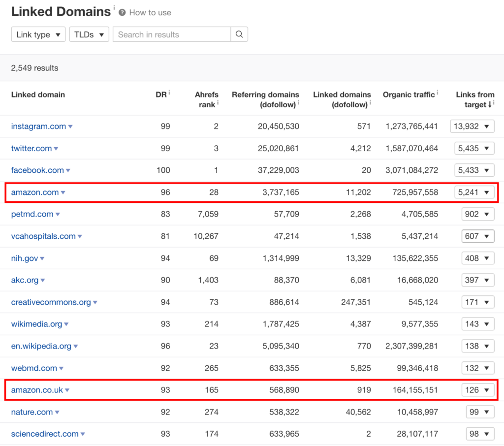The image size is (504, 446).
Task: Open the 138 links dropdown for en.wikipedia.org
Action: pos(478,346)
